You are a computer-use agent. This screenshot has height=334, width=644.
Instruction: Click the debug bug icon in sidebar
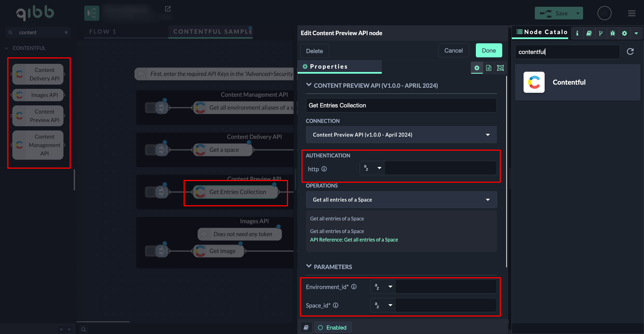click(x=613, y=33)
